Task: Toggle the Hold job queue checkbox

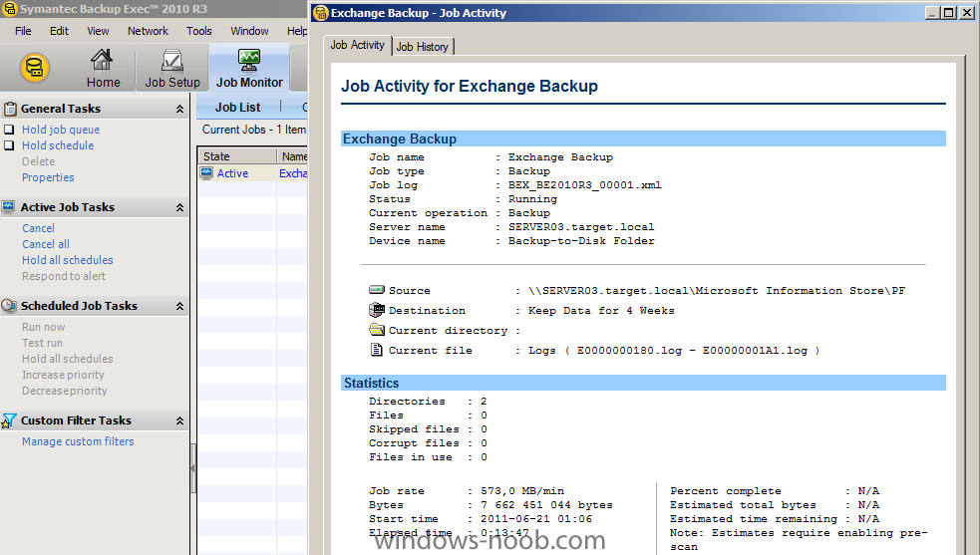Action: tap(9, 130)
